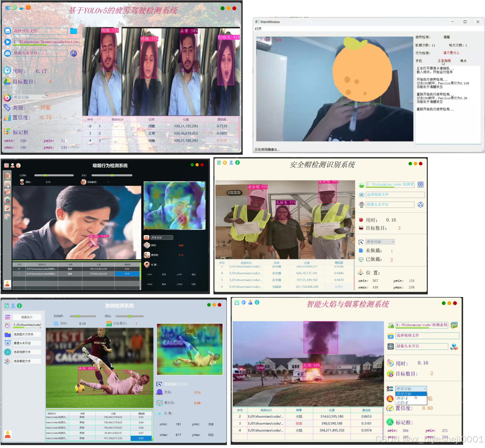Click 选择模型文件 button in fall detection window
Viewport: 485px width, 448px height.
click(x=27, y=361)
